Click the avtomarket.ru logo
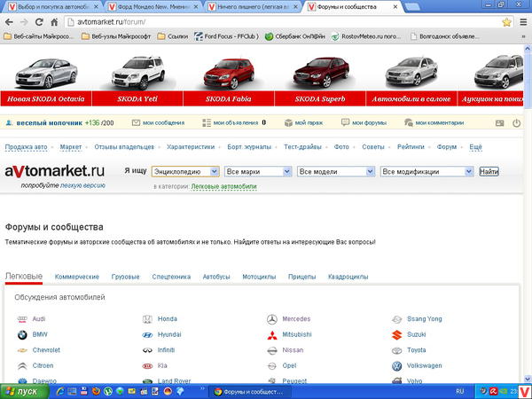 (55, 171)
